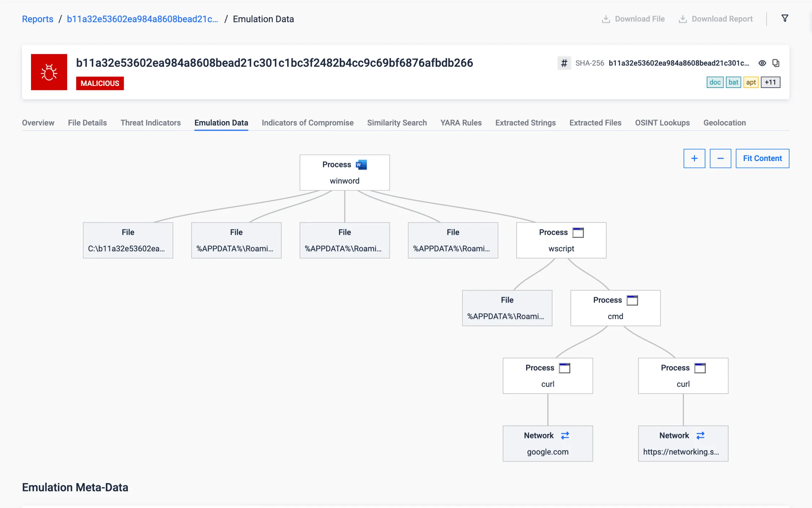Image resolution: width=812 pixels, height=508 pixels.
Task: Click the hash symbol icon beside SHA-256
Action: [564, 63]
